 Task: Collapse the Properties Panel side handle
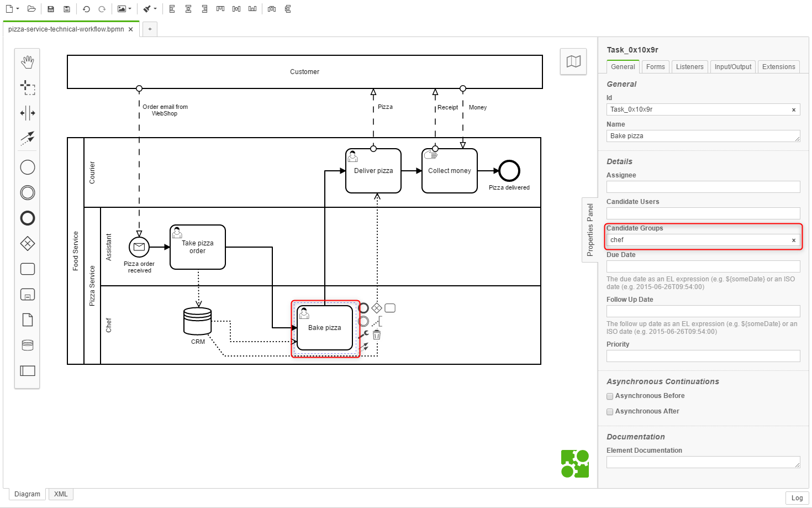tap(590, 229)
